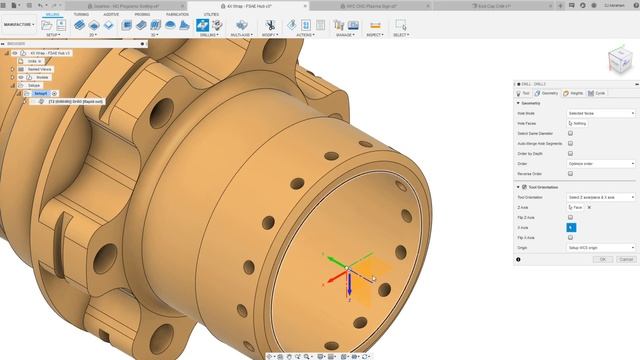The image size is (640, 360).
Task: Click the Measure ruler icon
Action: click(375, 25)
